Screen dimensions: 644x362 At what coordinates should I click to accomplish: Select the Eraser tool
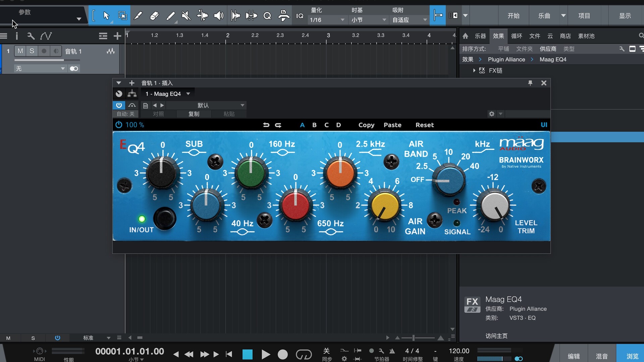tap(154, 16)
